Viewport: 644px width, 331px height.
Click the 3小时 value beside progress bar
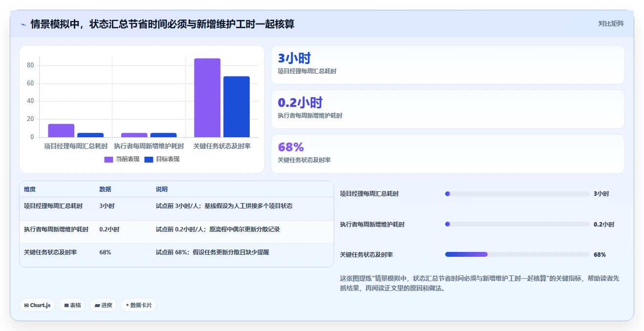601,194
